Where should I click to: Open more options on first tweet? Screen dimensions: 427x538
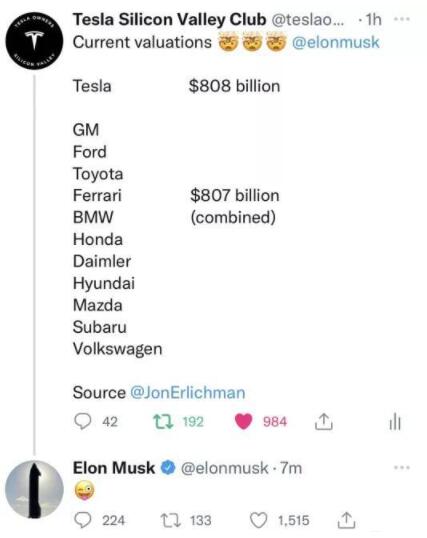point(402,20)
